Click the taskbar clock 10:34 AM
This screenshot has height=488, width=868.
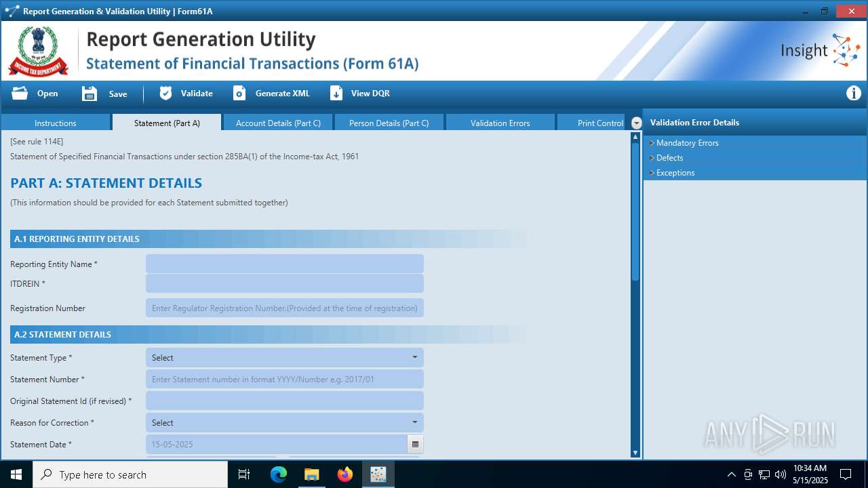tap(810, 468)
